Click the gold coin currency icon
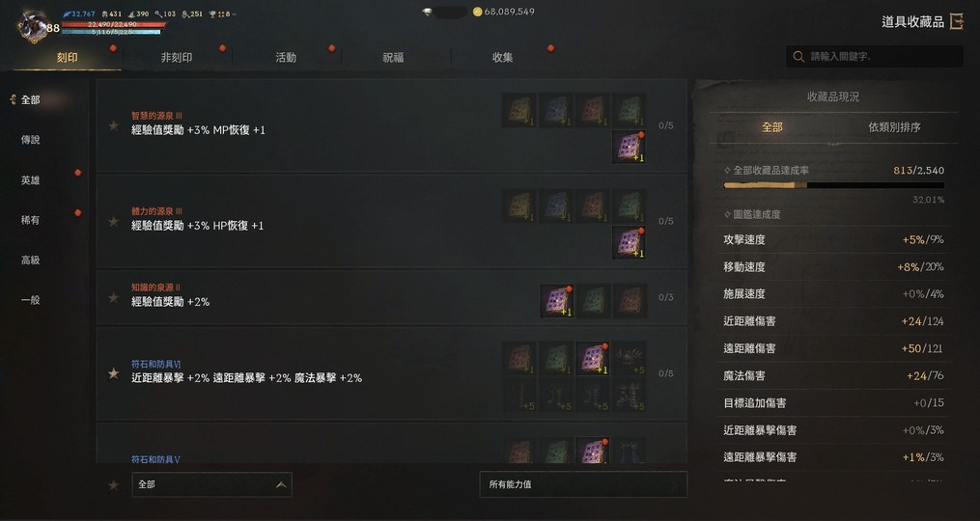Screen dimensions: 980x521 (478, 12)
